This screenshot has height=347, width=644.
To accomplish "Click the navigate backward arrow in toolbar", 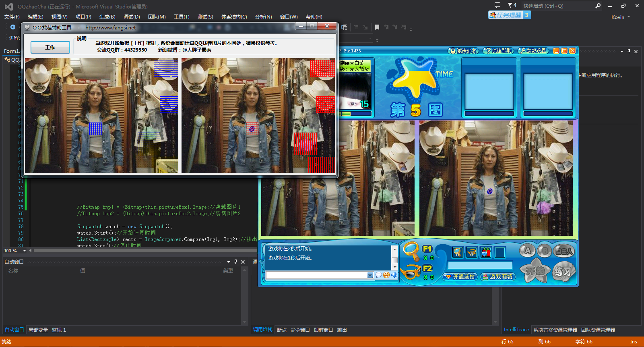I will point(13,27).
